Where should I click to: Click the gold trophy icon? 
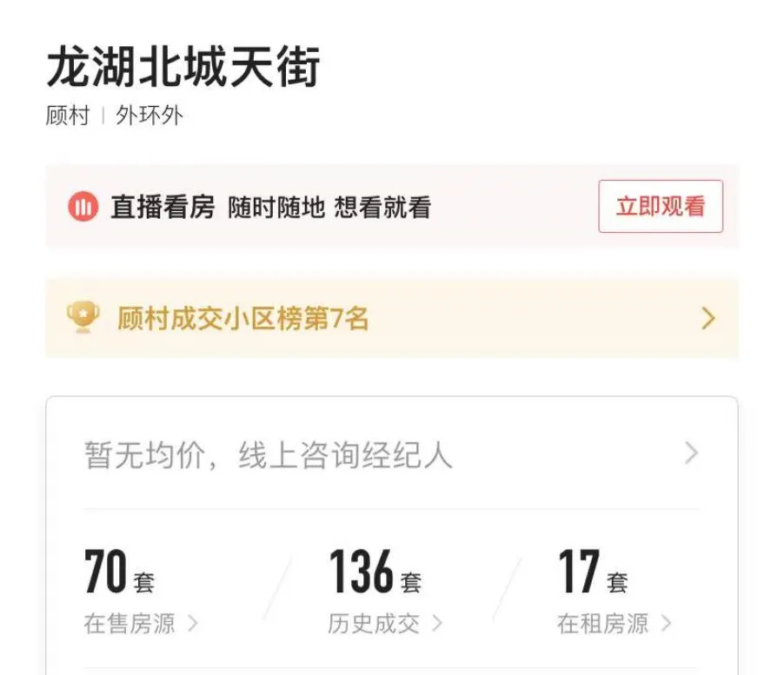pyautogui.click(x=83, y=318)
